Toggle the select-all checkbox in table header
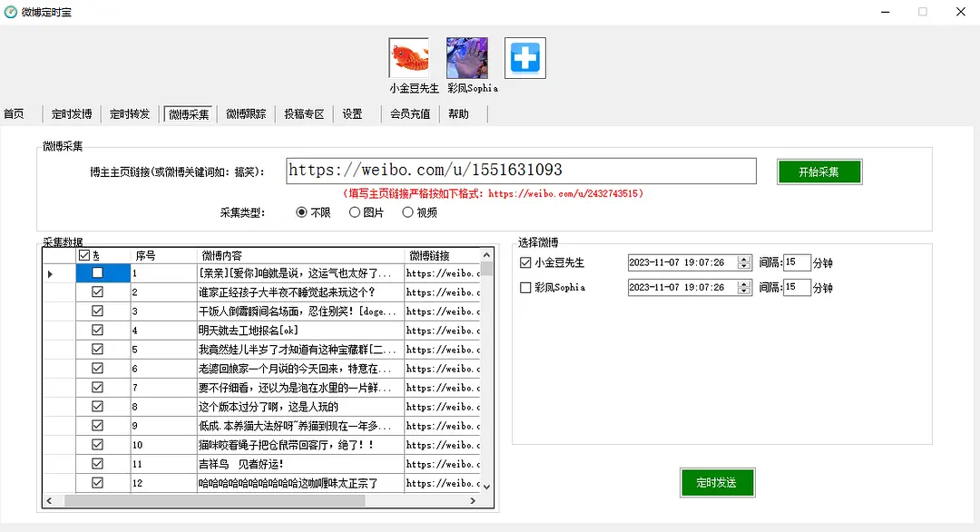 (84, 255)
